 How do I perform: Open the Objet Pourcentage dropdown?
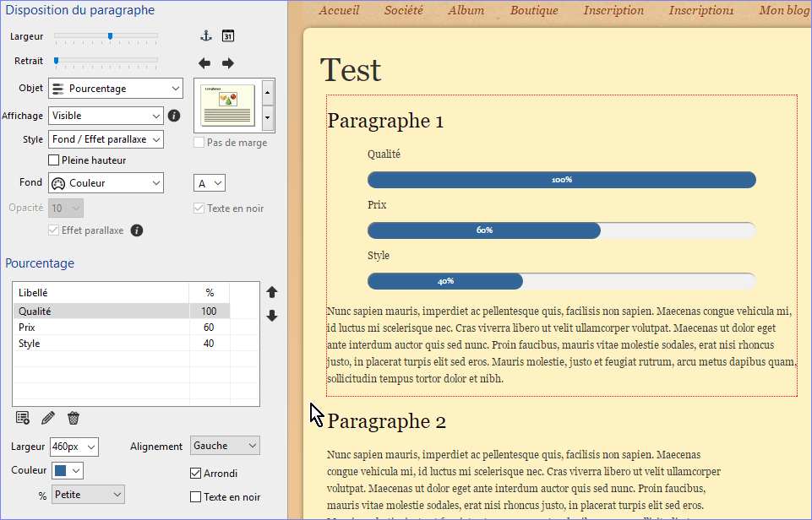pyautogui.click(x=116, y=89)
